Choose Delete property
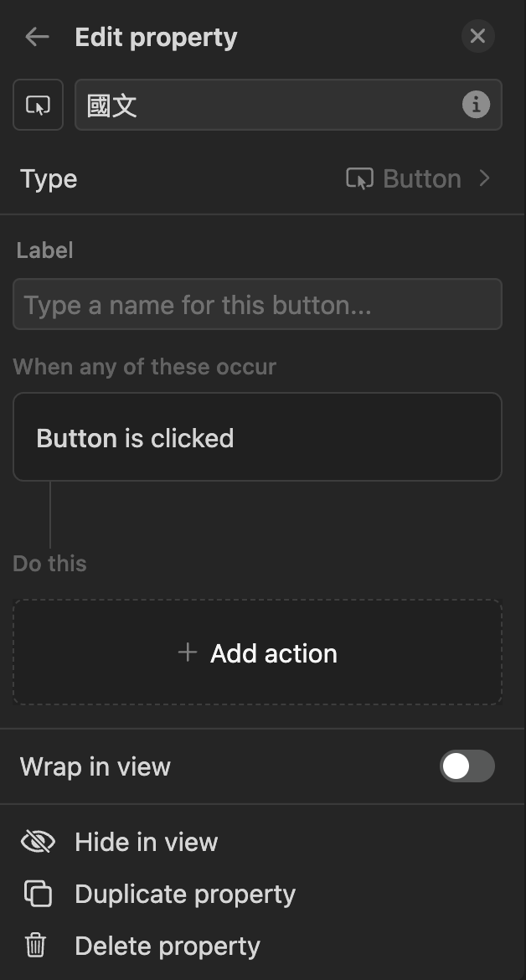The width and height of the screenshot is (526, 980). 167,946
